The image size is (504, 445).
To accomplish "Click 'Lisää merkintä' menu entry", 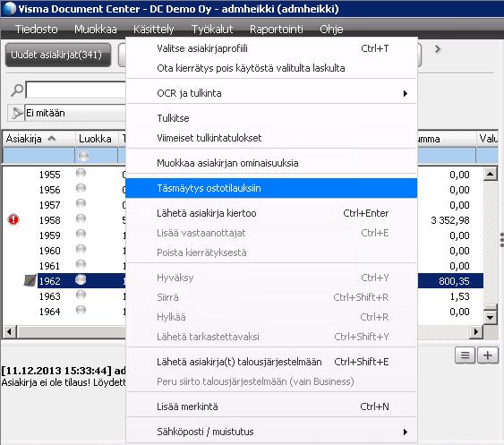I will point(271,406).
